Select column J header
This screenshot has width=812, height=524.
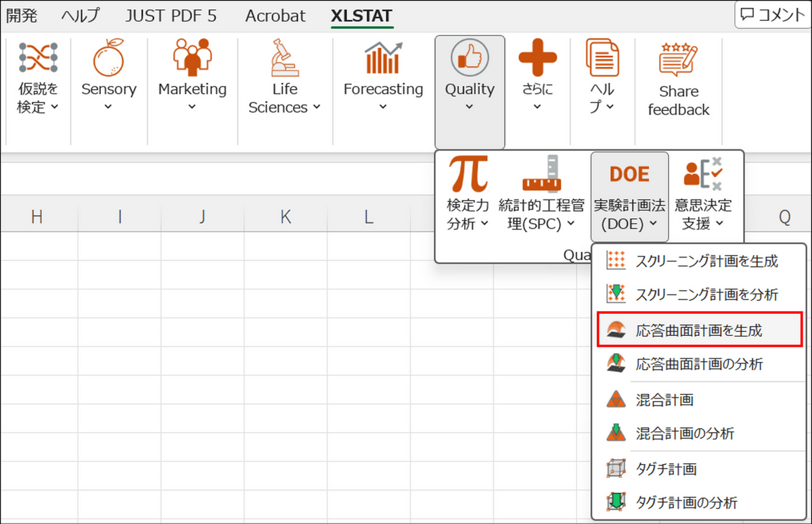(202, 216)
